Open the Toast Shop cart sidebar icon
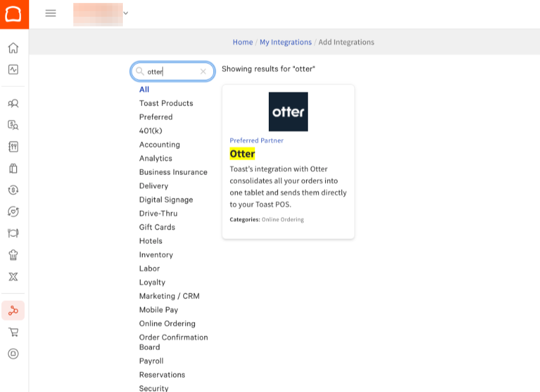 pos(13,332)
